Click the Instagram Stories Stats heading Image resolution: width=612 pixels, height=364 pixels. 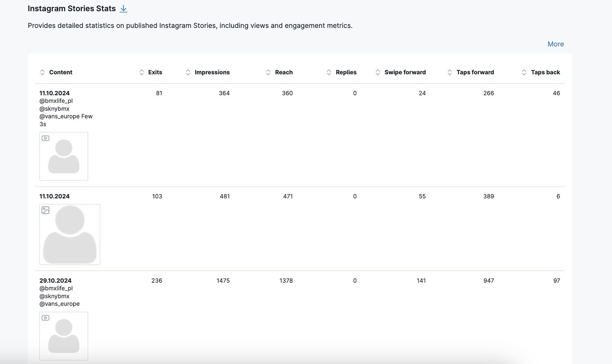72,9
